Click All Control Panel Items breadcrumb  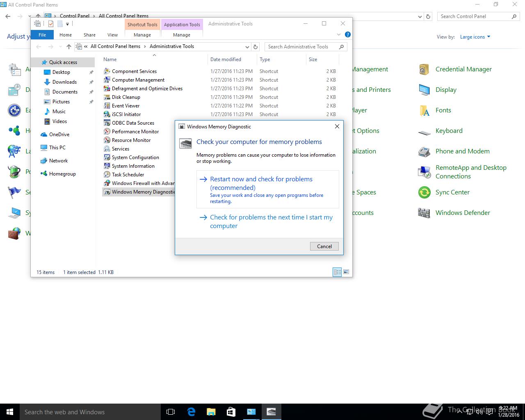(x=115, y=46)
